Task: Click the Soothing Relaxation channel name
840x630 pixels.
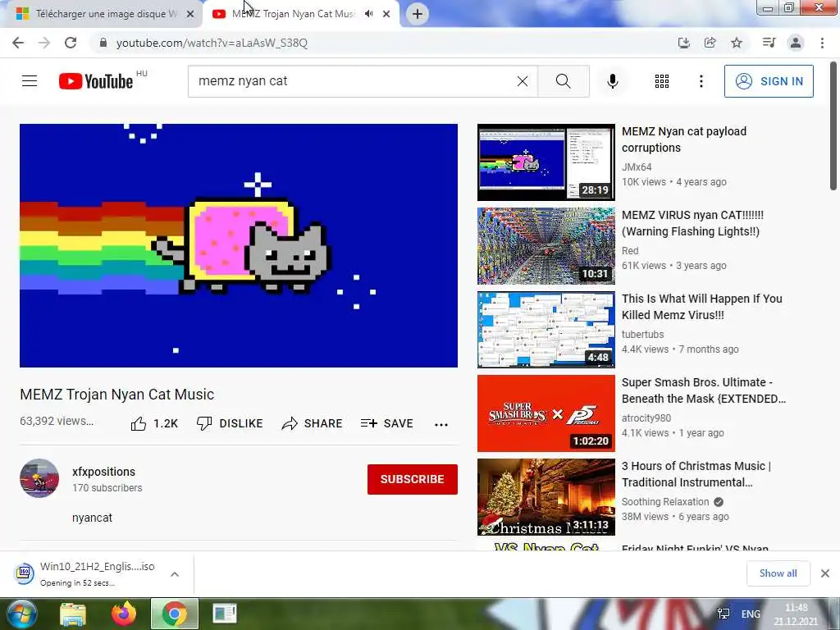Action: click(x=664, y=502)
